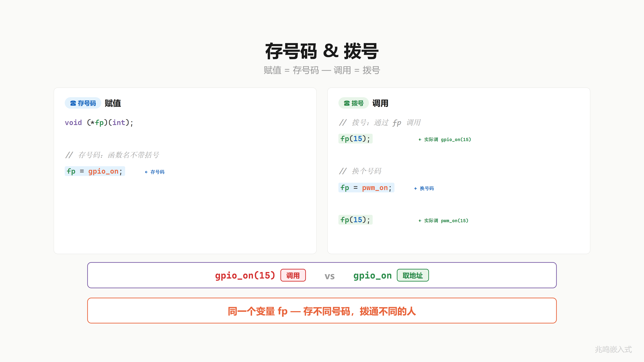Viewport: 644px width, 362px height.
Task: Click the comment 拨号:通过 fp 调用
Action: [380, 123]
